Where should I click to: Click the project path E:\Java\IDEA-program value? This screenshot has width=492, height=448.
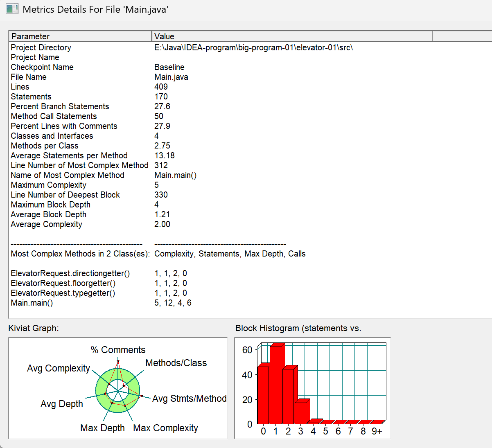(253, 47)
